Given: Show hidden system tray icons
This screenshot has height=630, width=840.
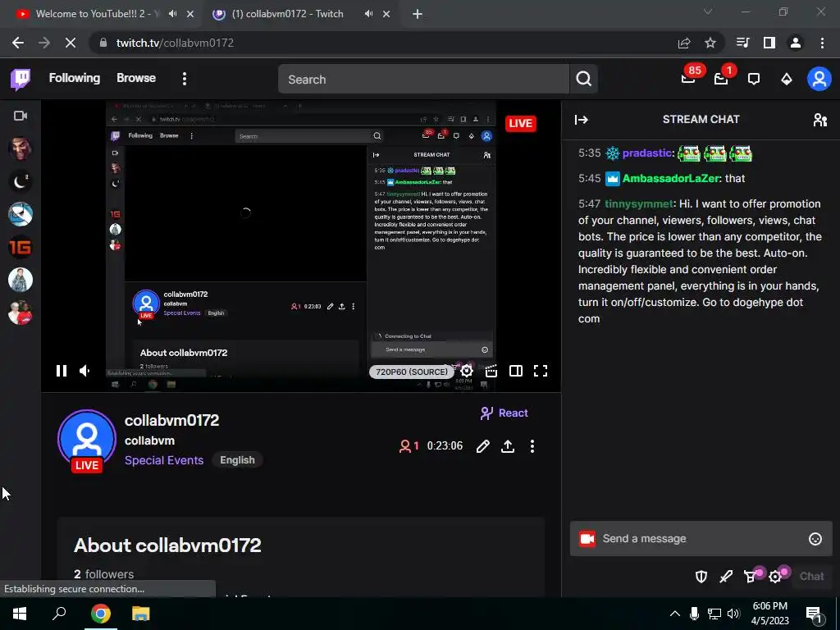Looking at the screenshot, I should tap(675, 614).
